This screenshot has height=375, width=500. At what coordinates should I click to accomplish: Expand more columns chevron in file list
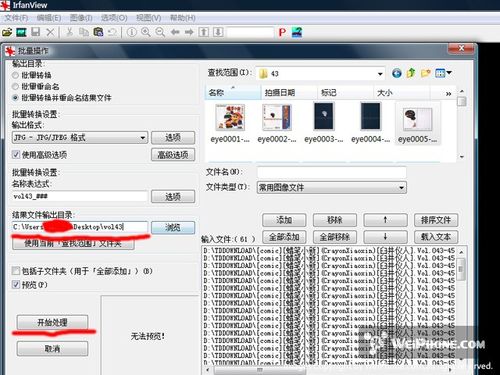[449, 94]
